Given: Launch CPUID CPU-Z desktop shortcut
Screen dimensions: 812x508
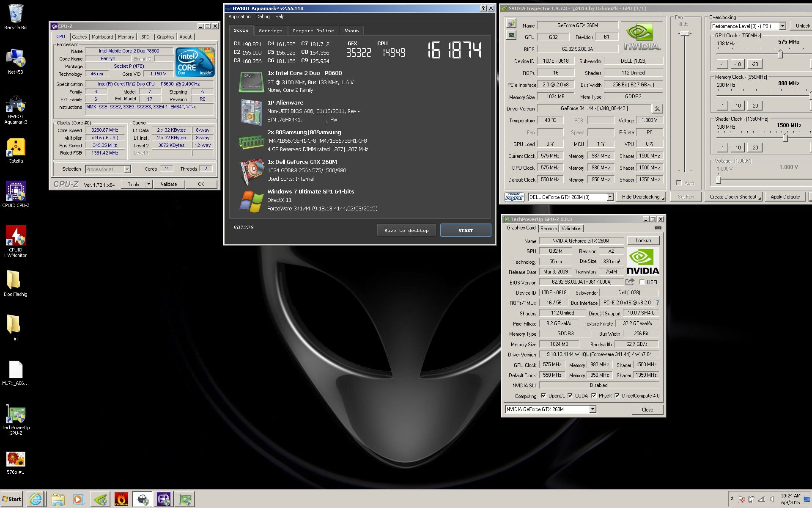Looking at the screenshot, I should click(16, 195).
